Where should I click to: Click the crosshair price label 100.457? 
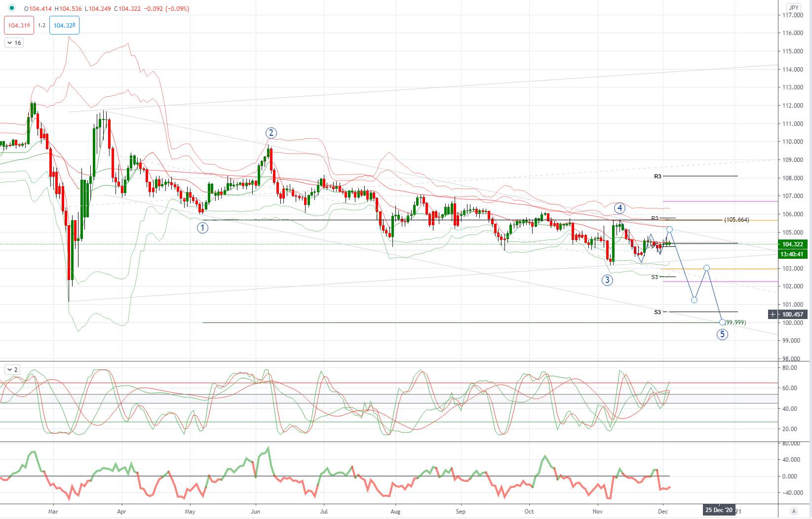click(x=793, y=314)
